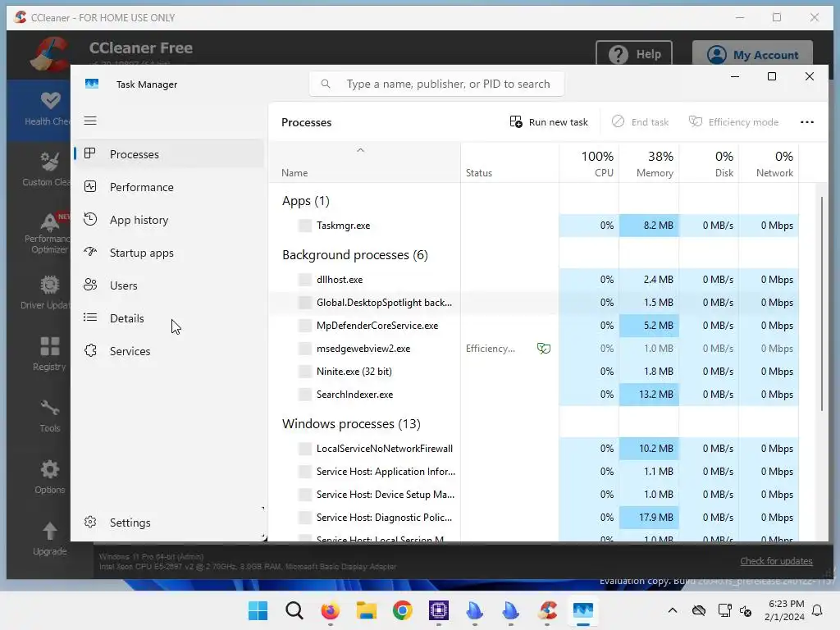
Task: Select SearchIndexer.exe process row
Action: point(533,395)
